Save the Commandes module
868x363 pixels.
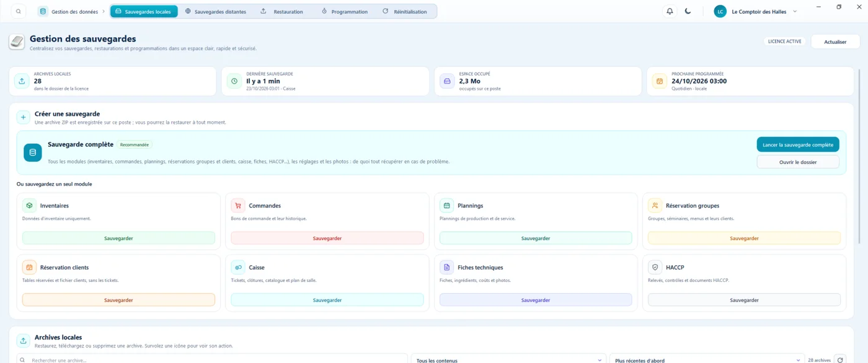327,238
